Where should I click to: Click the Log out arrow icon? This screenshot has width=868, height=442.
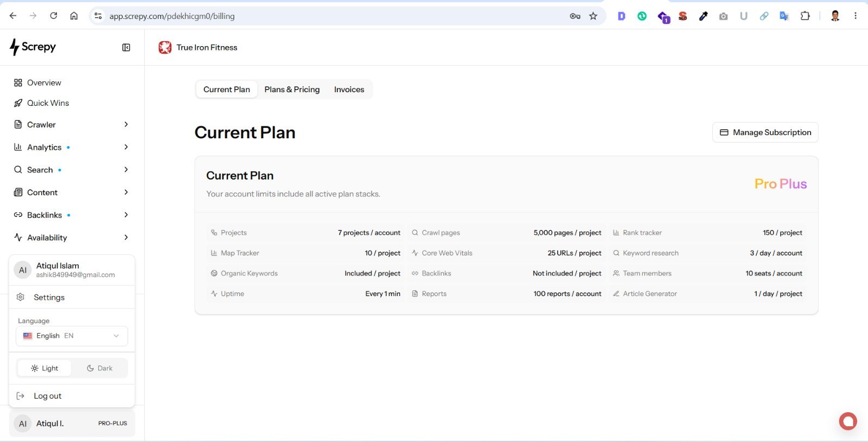coord(21,396)
